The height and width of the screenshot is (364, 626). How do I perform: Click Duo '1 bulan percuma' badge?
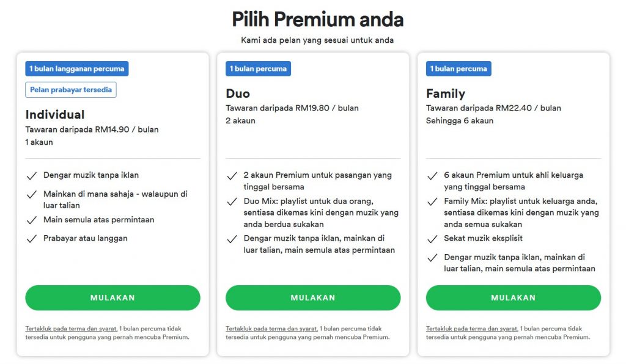259,68
